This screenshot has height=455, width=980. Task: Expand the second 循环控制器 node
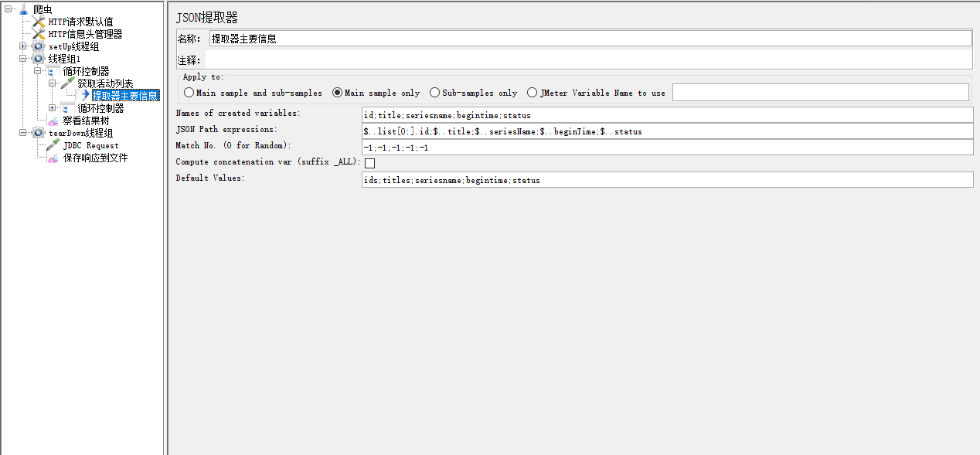pos(53,108)
